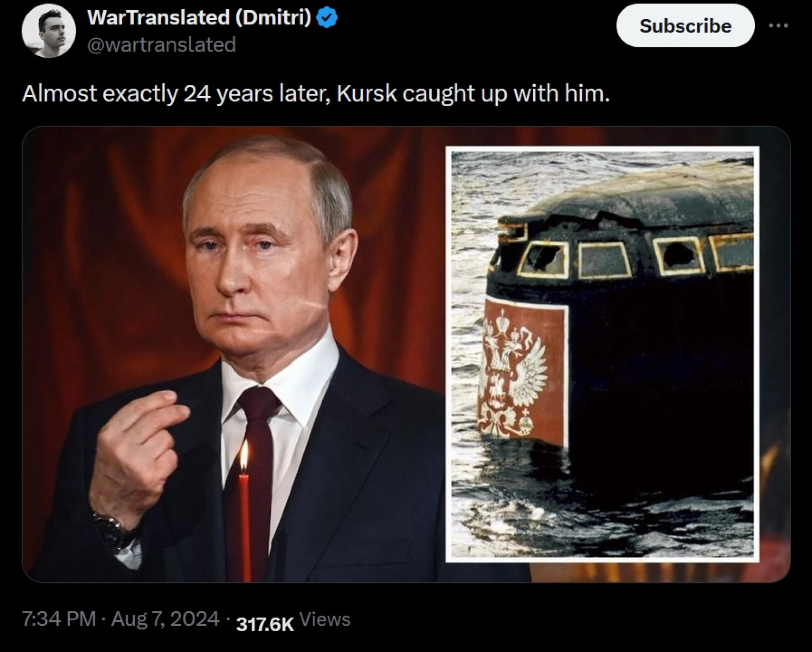Open the WarTranslated (Dmitri) display name

(x=199, y=18)
